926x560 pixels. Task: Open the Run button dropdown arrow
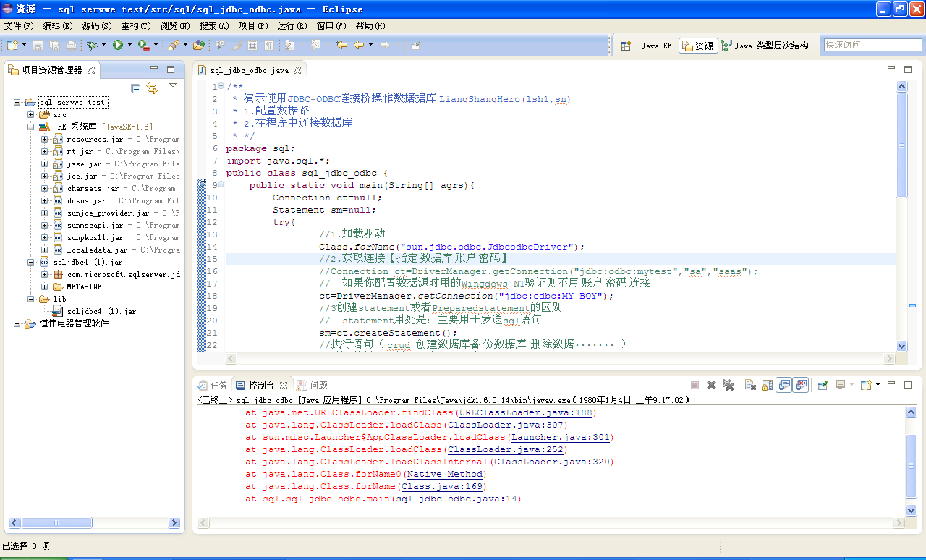pos(129,45)
